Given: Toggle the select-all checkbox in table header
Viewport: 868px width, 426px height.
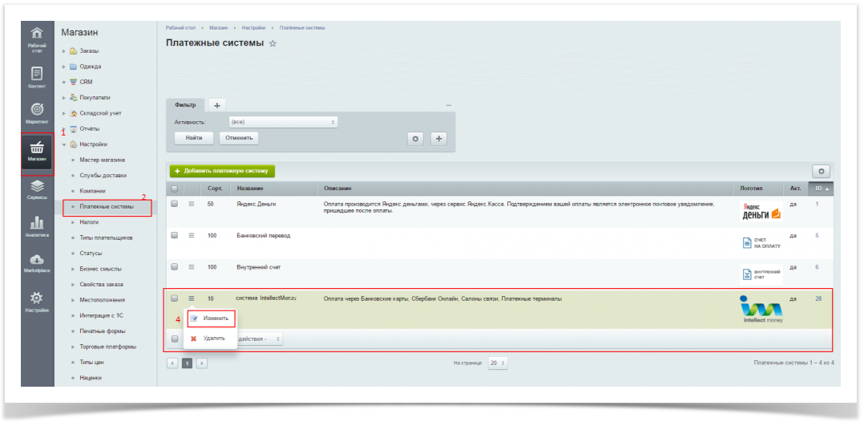Looking at the screenshot, I should point(174,189).
